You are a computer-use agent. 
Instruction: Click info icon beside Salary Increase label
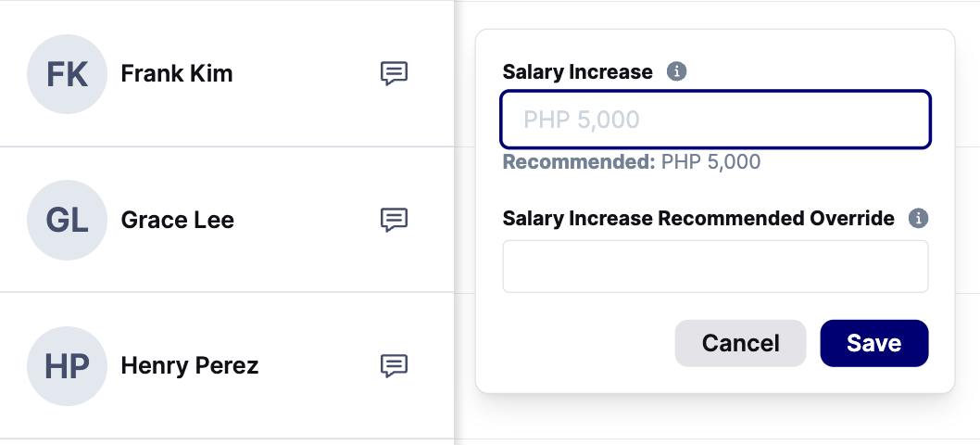coord(676,71)
